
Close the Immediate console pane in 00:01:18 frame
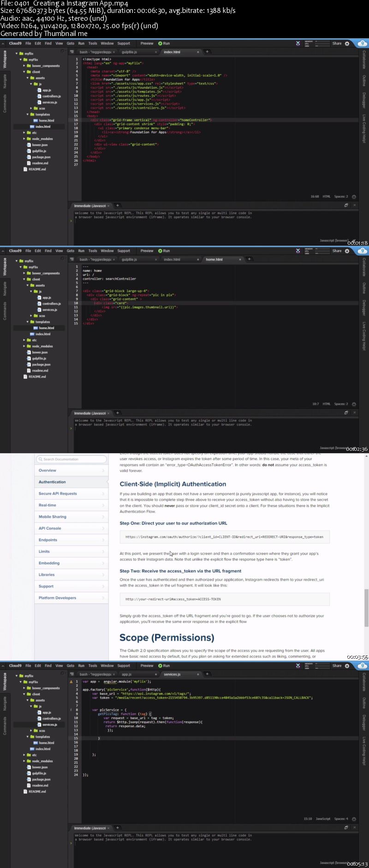click(354, 206)
